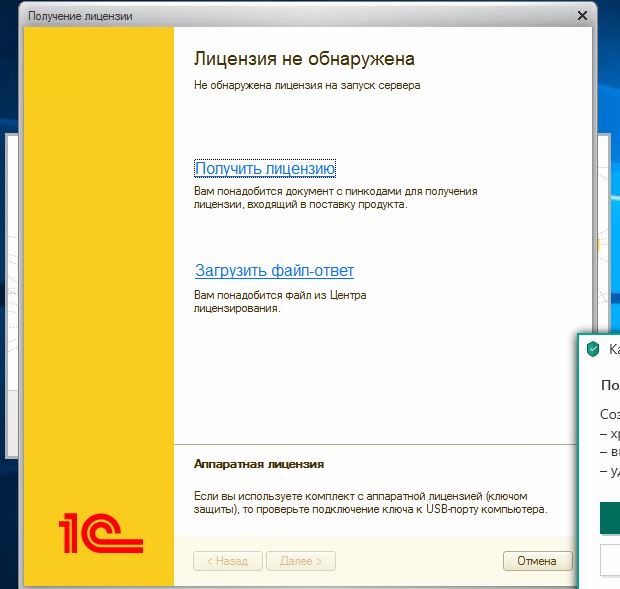Click the Kaspersky green shield icon
The height and width of the screenshot is (589, 620).
tap(593, 349)
